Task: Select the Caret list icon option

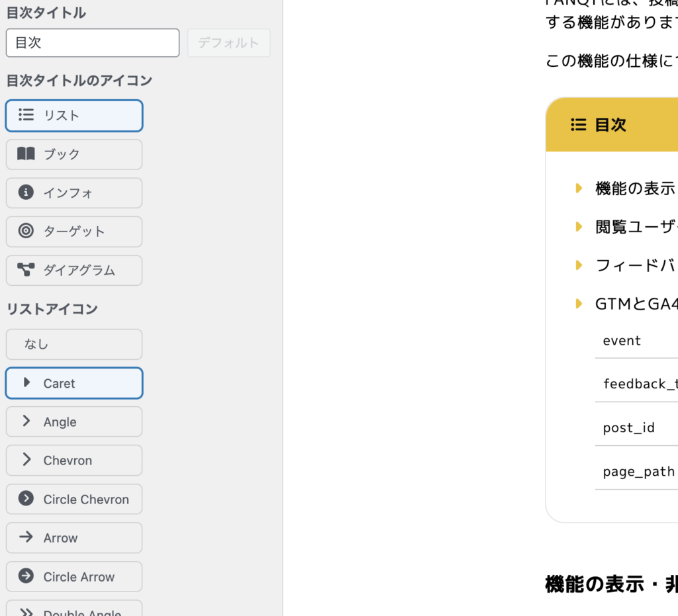Action: coord(73,383)
